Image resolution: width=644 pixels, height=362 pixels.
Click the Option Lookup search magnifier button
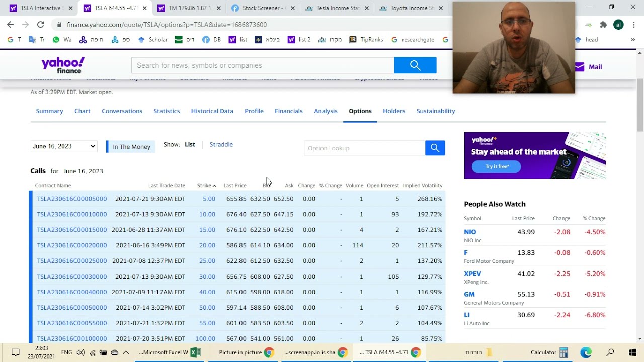pyautogui.click(x=435, y=148)
